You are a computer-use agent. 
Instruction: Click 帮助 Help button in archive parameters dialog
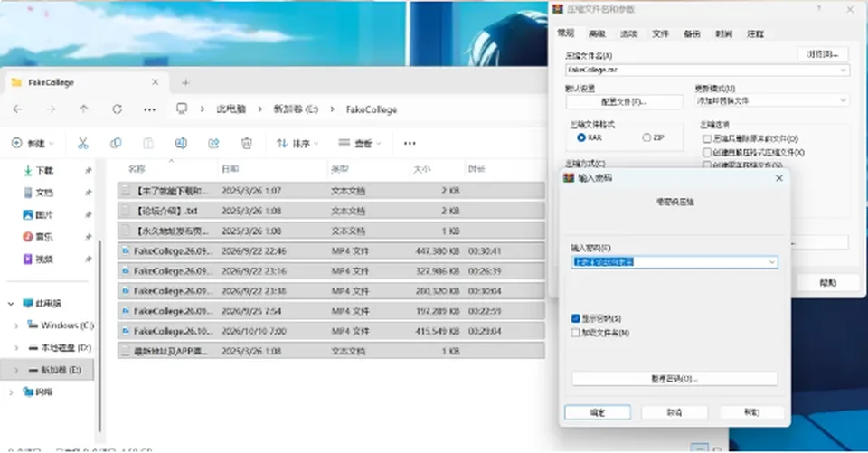pos(827,282)
